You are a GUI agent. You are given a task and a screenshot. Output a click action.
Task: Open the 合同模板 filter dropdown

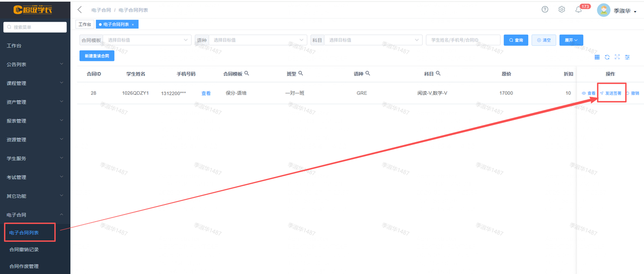pyautogui.click(x=135, y=40)
